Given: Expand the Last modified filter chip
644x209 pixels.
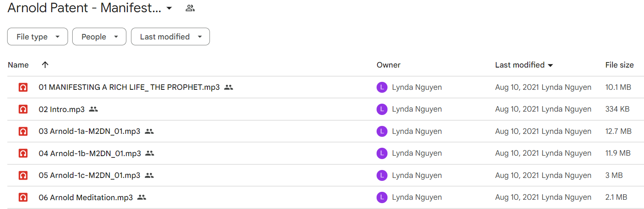Looking at the screenshot, I should click(170, 37).
